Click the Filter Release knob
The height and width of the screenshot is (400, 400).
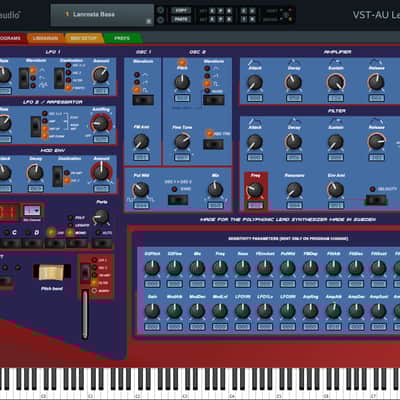coord(376,142)
